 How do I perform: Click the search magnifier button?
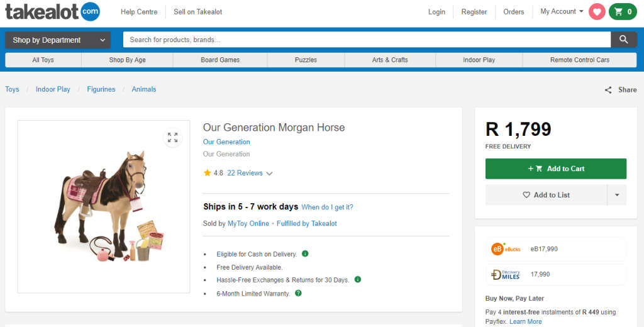(623, 40)
